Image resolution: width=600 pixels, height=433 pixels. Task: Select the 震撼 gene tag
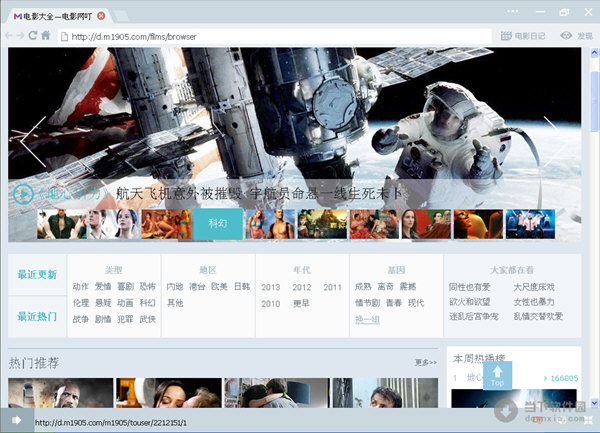pyautogui.click(x=408, y=286)
